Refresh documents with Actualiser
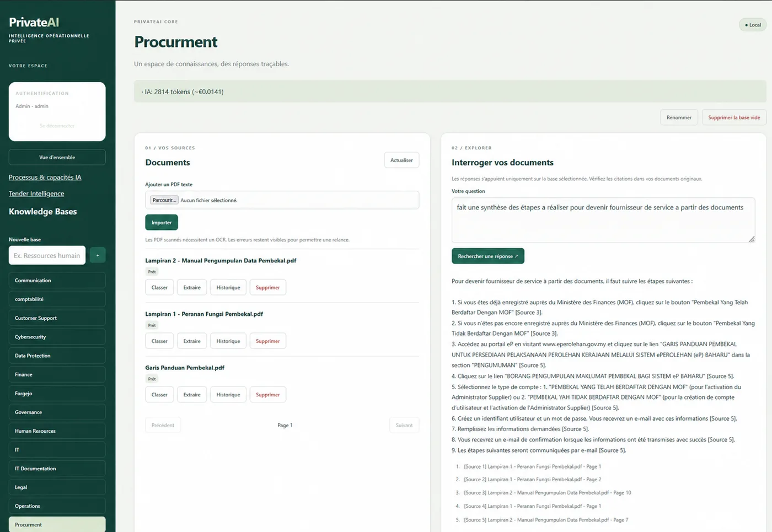This screenshot has height=532, width=772. click(x=401, y=160)
